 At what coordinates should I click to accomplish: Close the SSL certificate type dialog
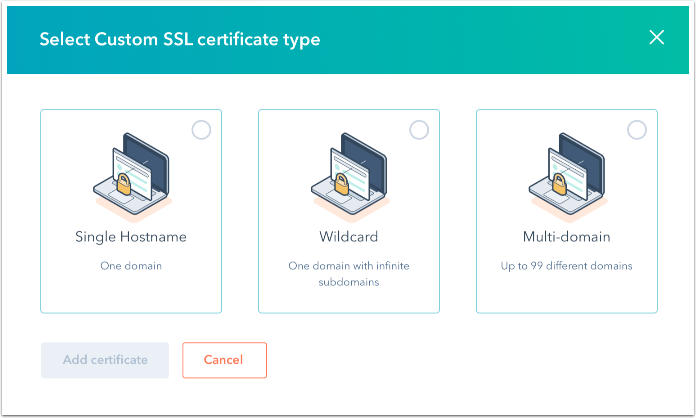click(656, 38)
